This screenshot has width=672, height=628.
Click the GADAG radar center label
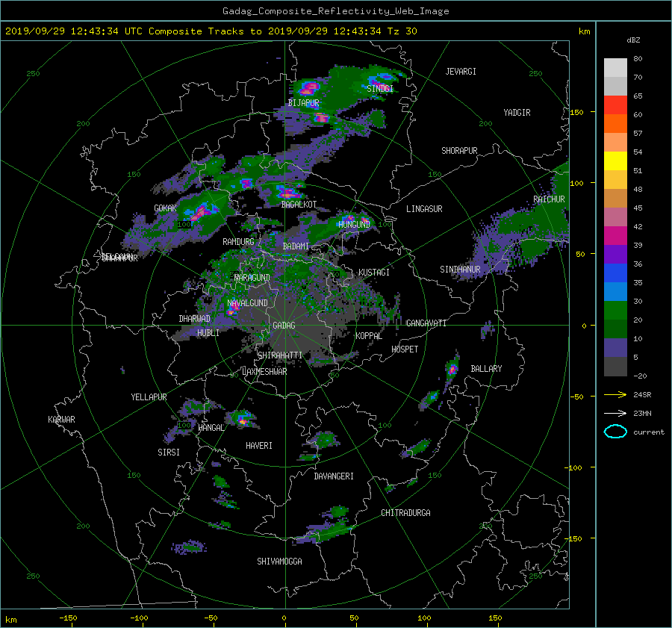point(284,326)
